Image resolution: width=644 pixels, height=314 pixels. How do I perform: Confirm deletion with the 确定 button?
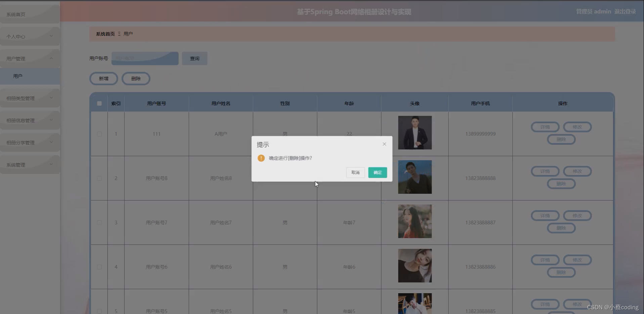(378, 173)
